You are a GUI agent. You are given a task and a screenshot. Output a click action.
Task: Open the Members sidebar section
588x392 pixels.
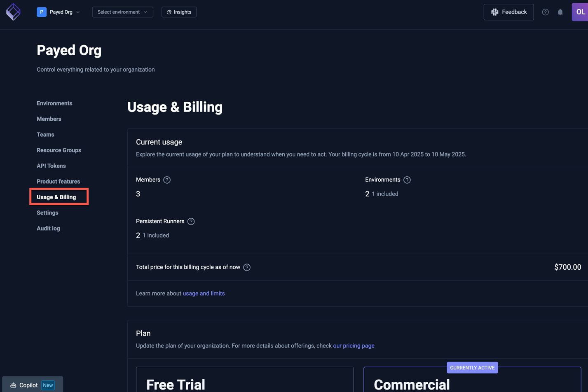tap(49, 119)
